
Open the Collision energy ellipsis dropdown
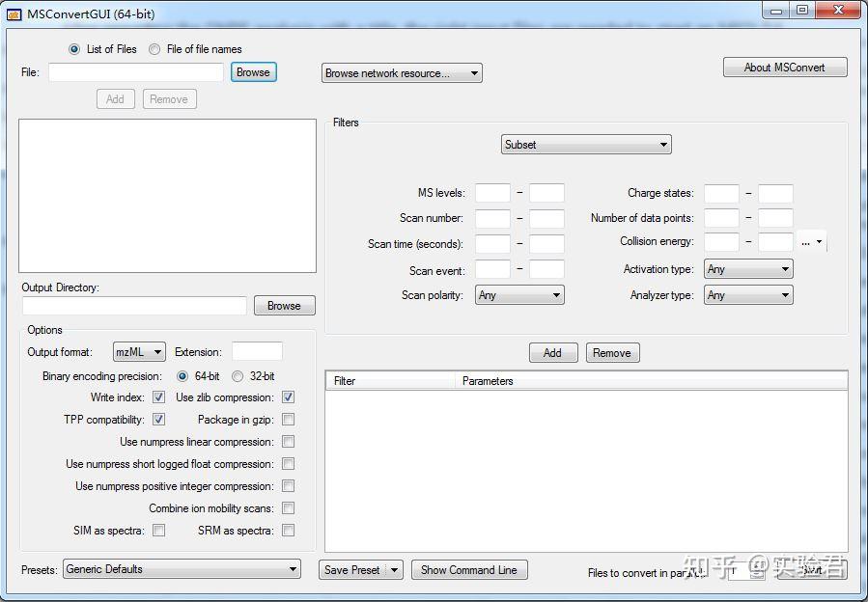point(812,242)
